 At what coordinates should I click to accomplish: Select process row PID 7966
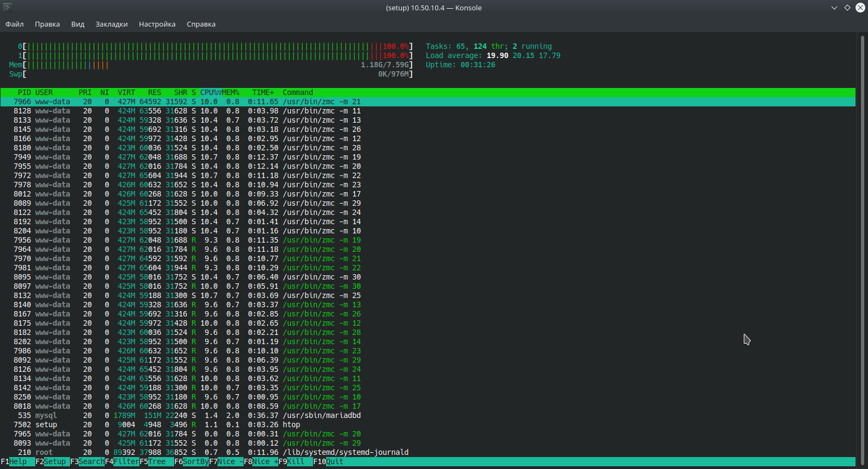coord(428,102)
